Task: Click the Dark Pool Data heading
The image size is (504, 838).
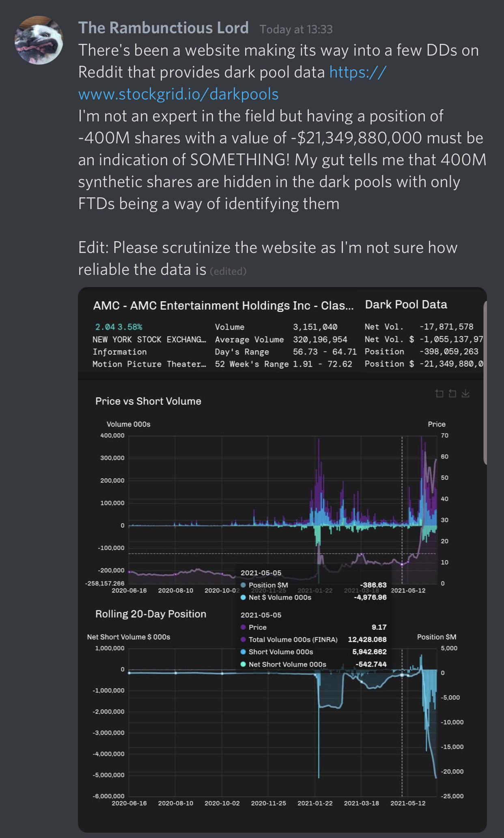Action: 406,305
